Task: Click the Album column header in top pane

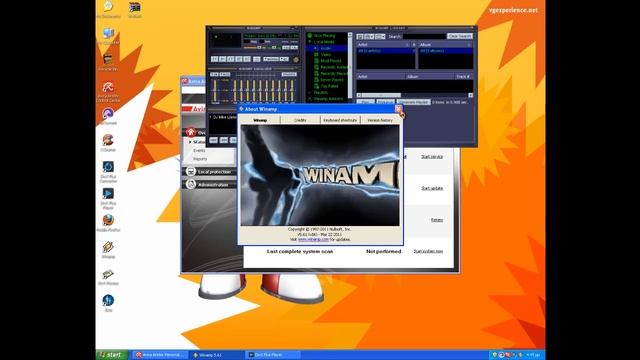Action: click(x=445, y=44)
